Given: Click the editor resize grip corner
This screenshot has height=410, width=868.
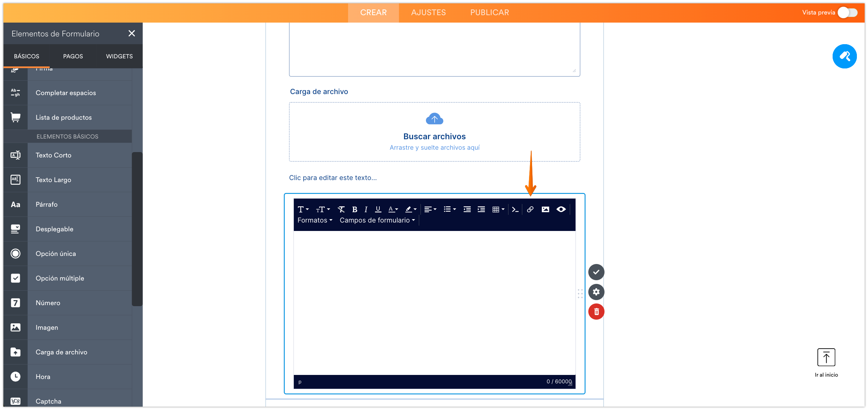Looking at the screenshot, I should pos(570,384).
